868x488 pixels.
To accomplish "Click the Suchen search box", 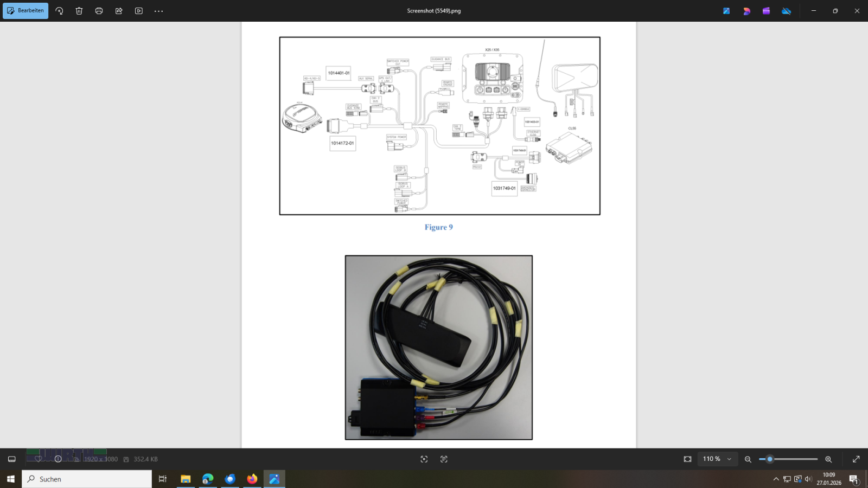I will pyautogui.click(x=87, y=479).
